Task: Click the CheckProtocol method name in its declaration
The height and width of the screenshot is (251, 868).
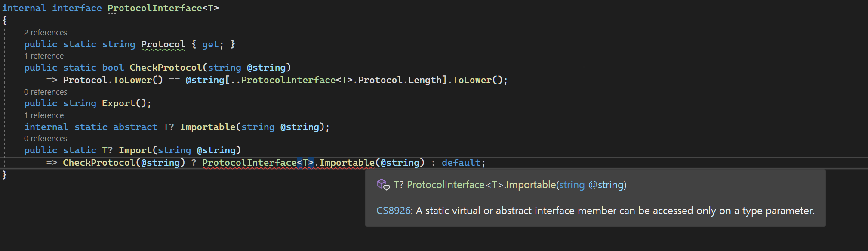Action: coord(166,68)
